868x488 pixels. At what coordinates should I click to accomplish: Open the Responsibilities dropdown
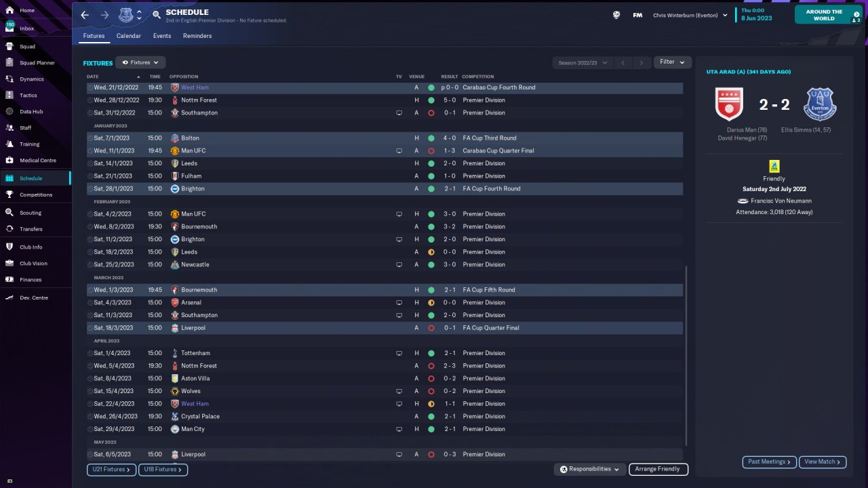tap(589, 469)
